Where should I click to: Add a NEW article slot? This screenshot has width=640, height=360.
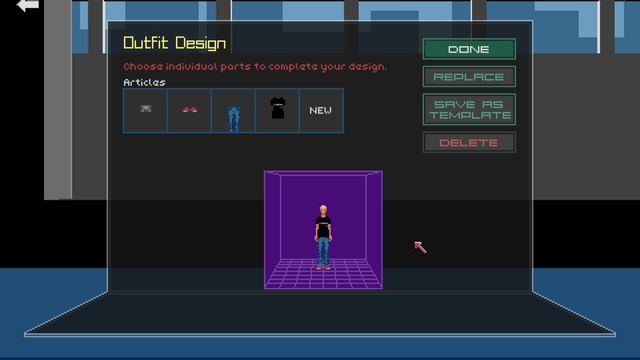pos(321,111)
